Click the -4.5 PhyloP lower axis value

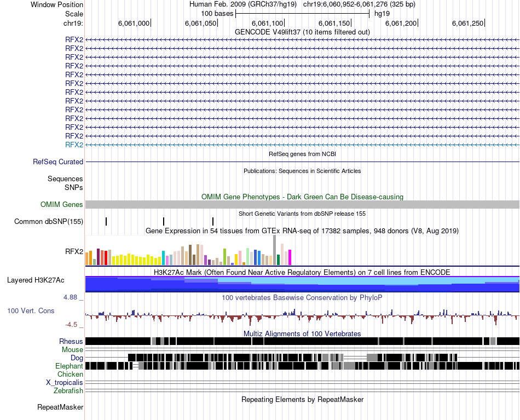(71, 325)
